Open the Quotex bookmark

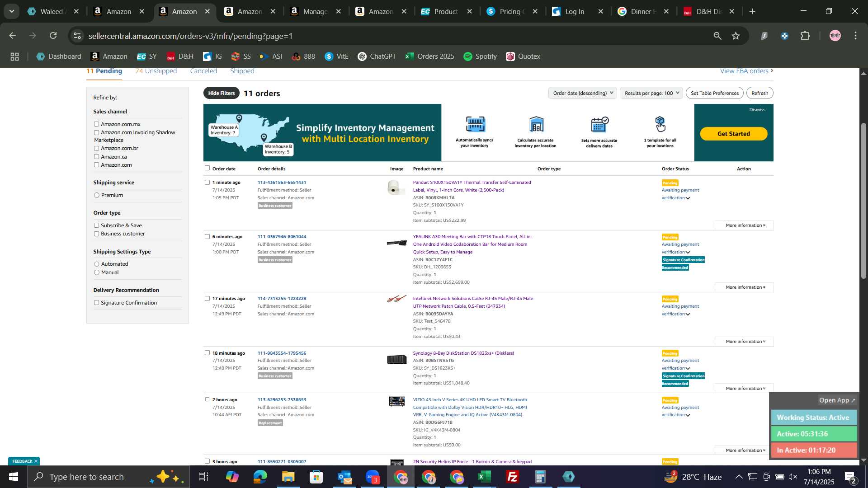click(523, 56)
